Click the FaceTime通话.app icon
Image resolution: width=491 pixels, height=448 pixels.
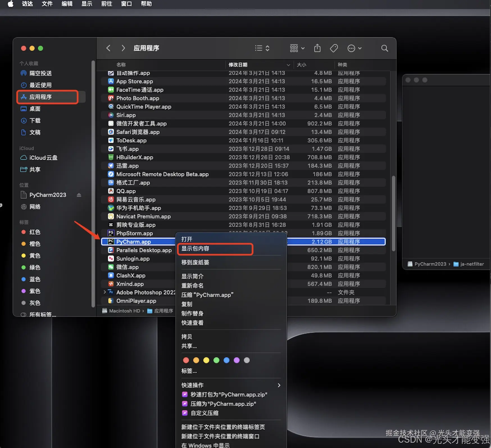(111, 90)
